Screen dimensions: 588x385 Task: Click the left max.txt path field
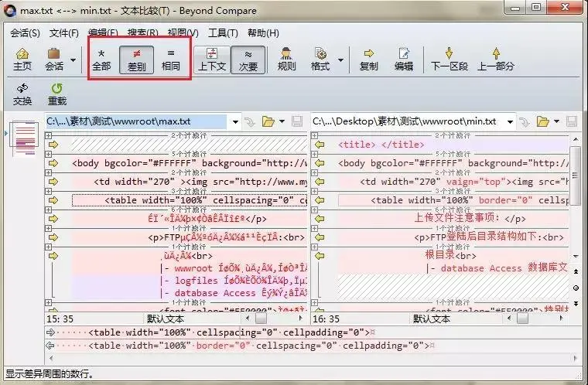coord(135,121)
